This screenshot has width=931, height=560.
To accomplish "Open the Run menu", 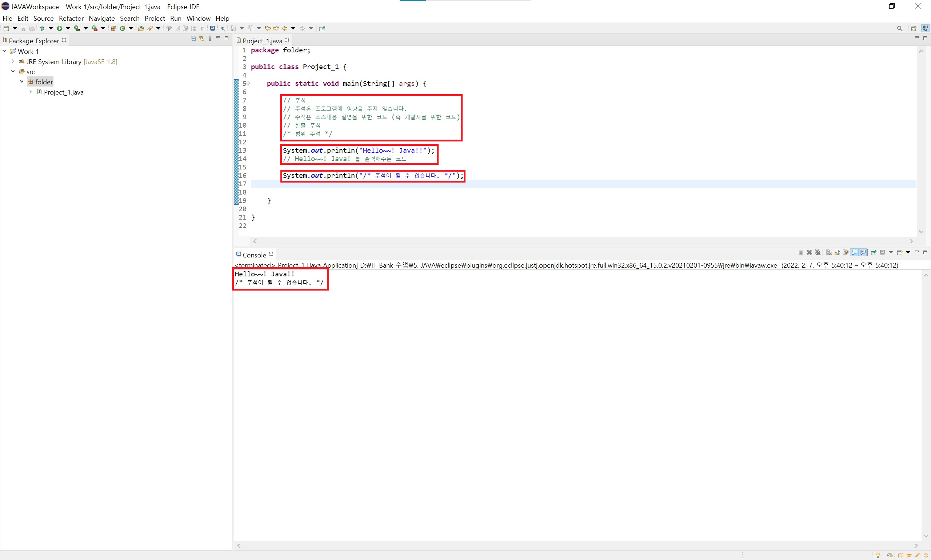I will (176, 18).
